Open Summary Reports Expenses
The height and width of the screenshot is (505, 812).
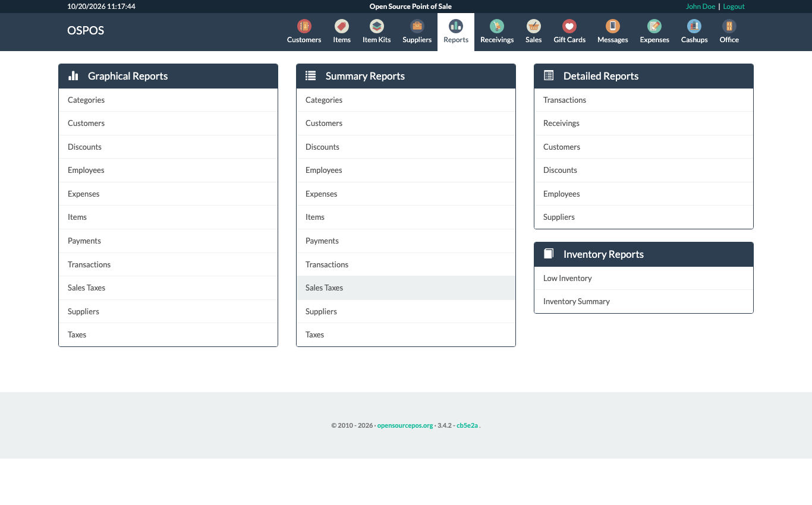coord(406,194)
